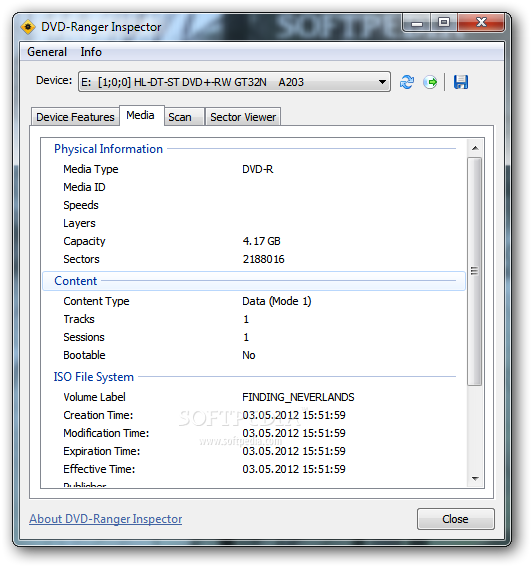Open the Info menu
Screen dimensions: 532x567
coord(91,52)
